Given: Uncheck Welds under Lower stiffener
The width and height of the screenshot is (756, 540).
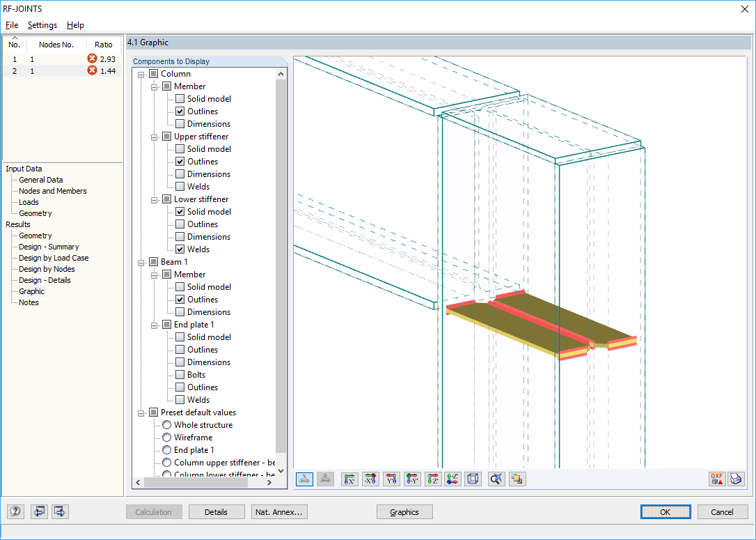Looking at the screenshot, I should 180,249.
